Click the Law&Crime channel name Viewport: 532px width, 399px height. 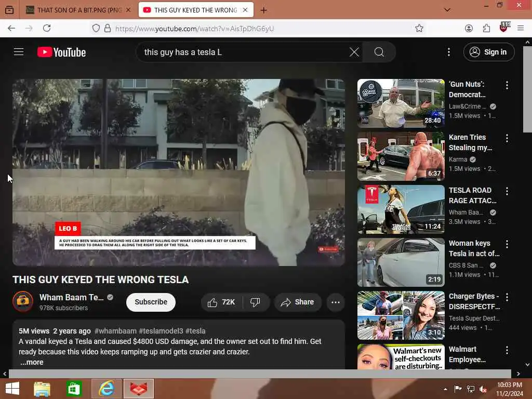click(467, 106)
